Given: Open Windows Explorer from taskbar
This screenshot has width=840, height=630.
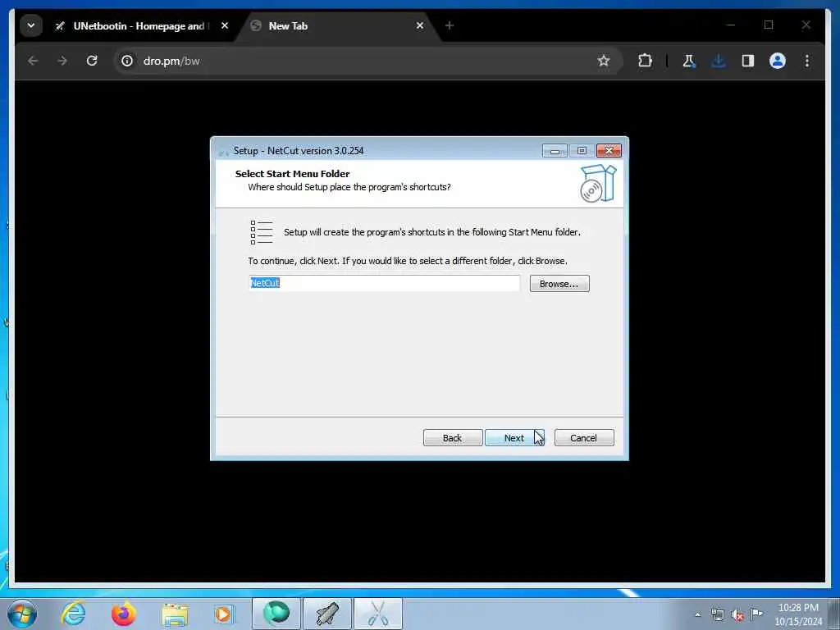Looking at the screenshot, I should pyautogui.click(x=175, y=614).
